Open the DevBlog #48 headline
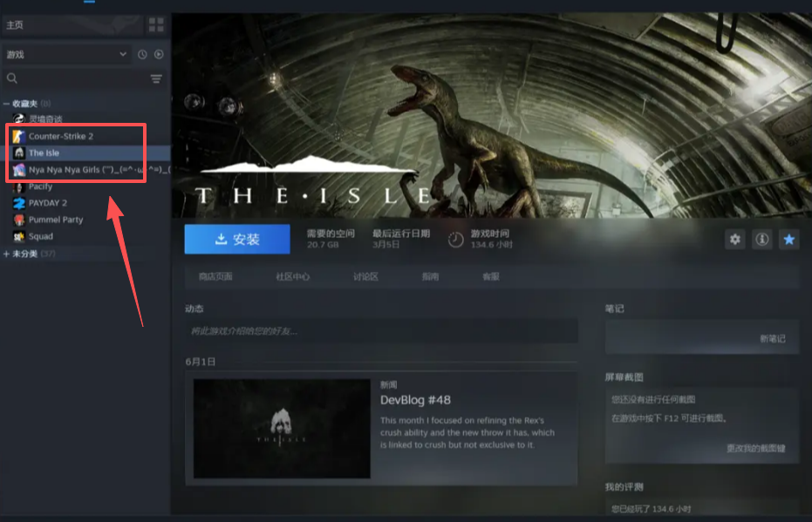This screenshot has height=522, width=812. coord(415,400)
